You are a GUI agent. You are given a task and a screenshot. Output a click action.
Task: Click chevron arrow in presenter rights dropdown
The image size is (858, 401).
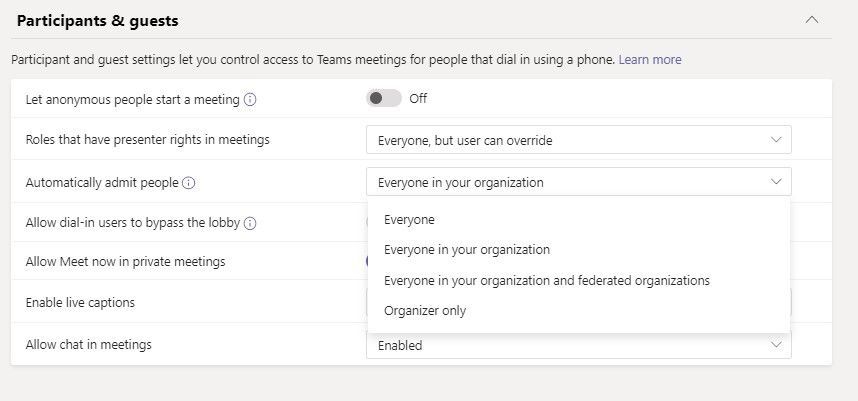776,140
